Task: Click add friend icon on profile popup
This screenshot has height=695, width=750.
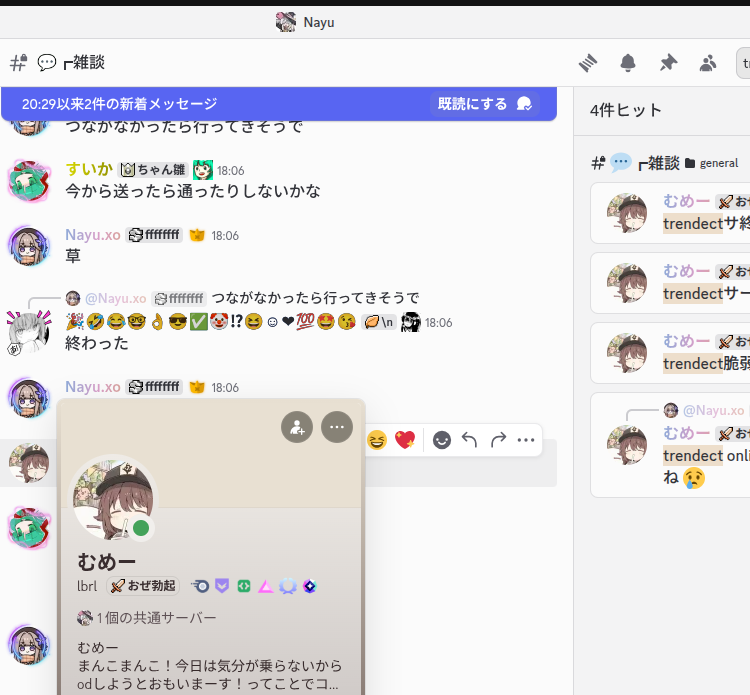Action: [x=297, y=427]
